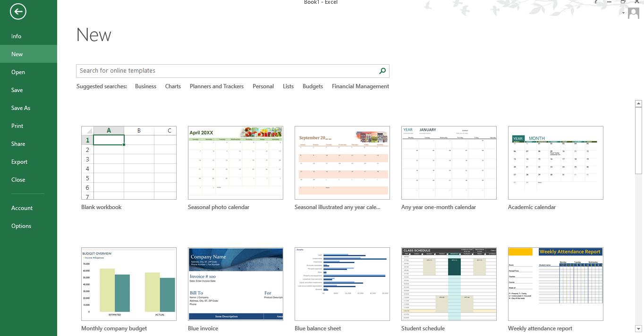
Task: Select the Seasonal photo calendar template
Action: (236, 163)
